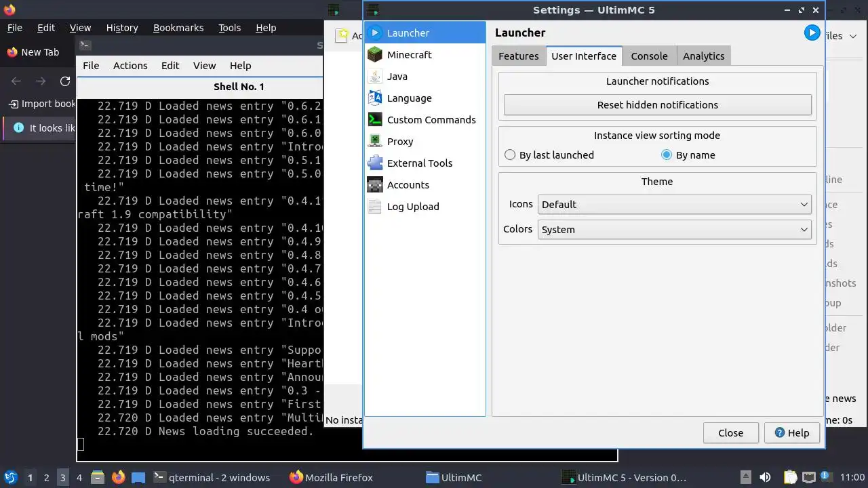Screen dimensions: 868x488
Task: Click the show desktop icon in taskbar
Action: [138, 477]
